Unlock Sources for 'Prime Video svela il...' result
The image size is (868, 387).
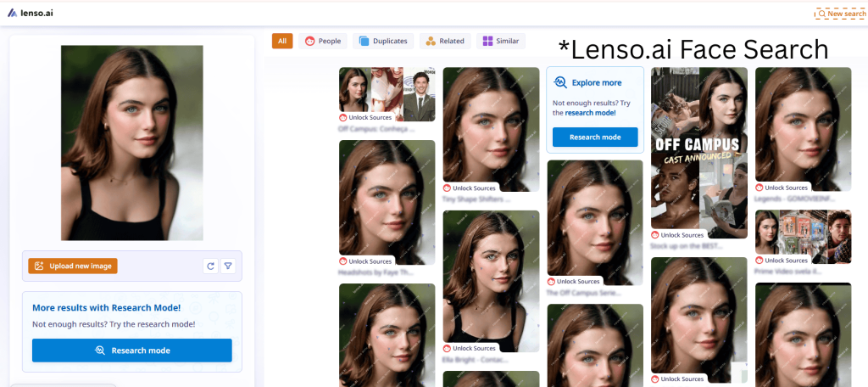(782, 260)
